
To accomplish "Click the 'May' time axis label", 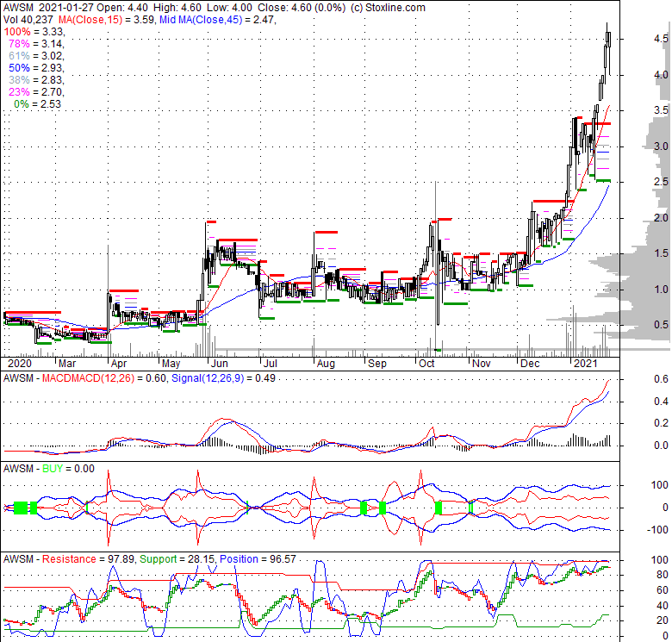I will [171, 364].
